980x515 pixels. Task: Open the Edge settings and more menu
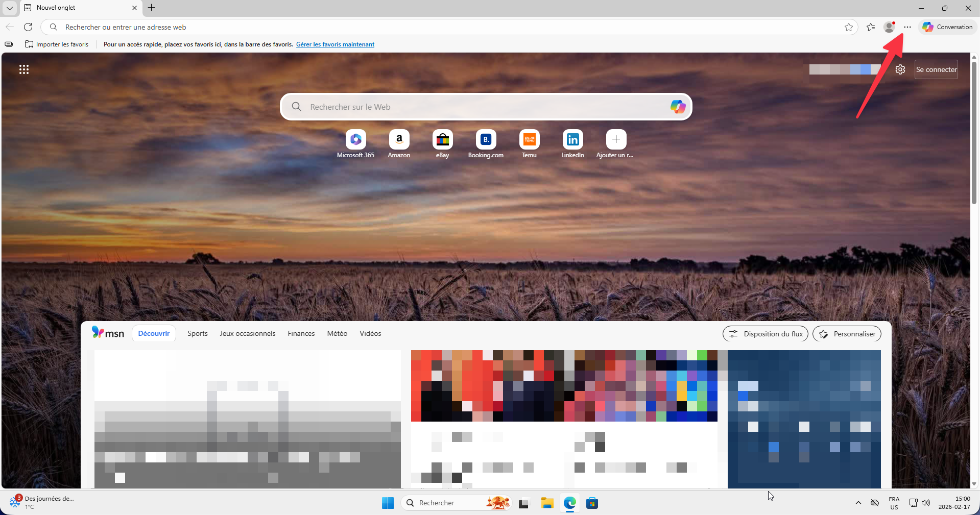coord(907,27)
